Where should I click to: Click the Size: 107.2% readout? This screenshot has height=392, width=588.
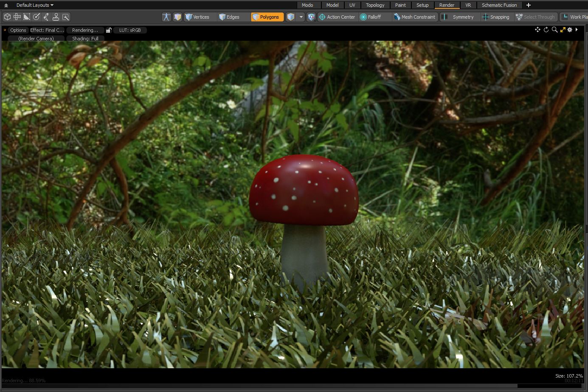569,376
